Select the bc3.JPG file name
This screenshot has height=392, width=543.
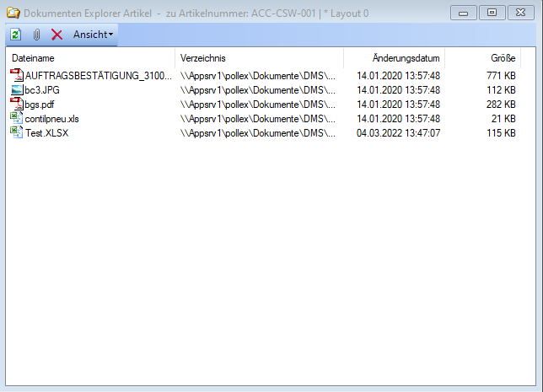click(x=44, y=90)
